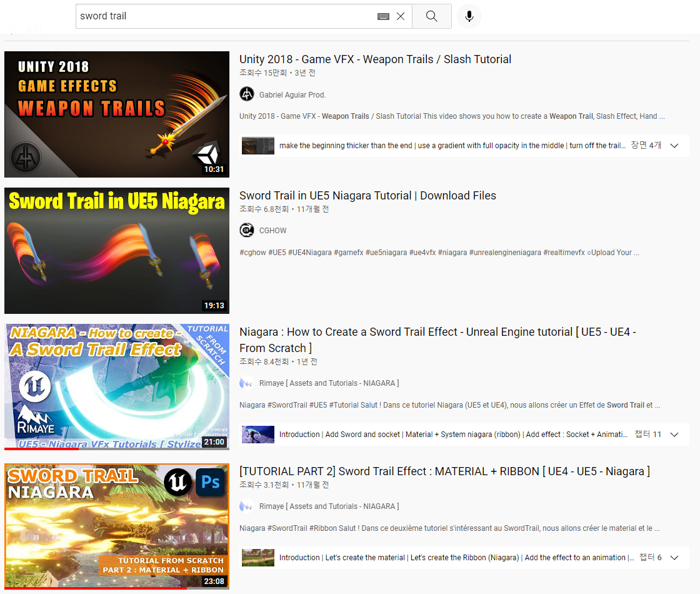Screen dimensions: 700x594
Task: Expand the chapter 6 list for Tutorial Part 2 video
Action: click(674, 558)
